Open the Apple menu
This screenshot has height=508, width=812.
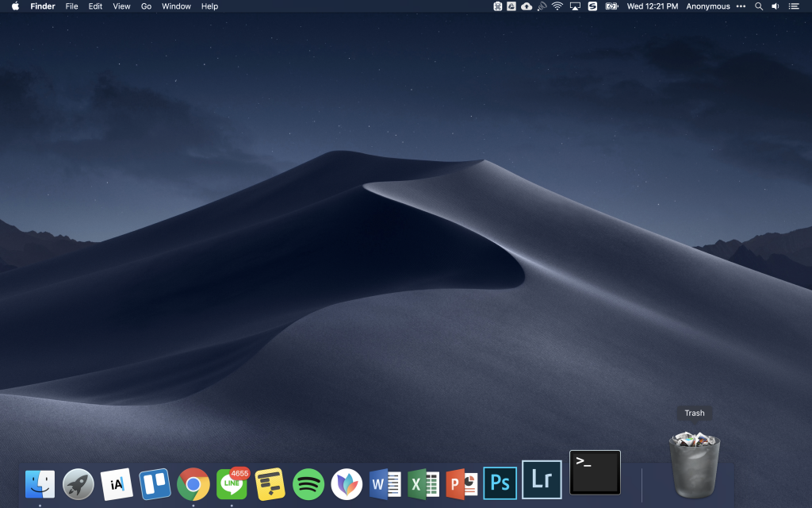click(16, 6)
